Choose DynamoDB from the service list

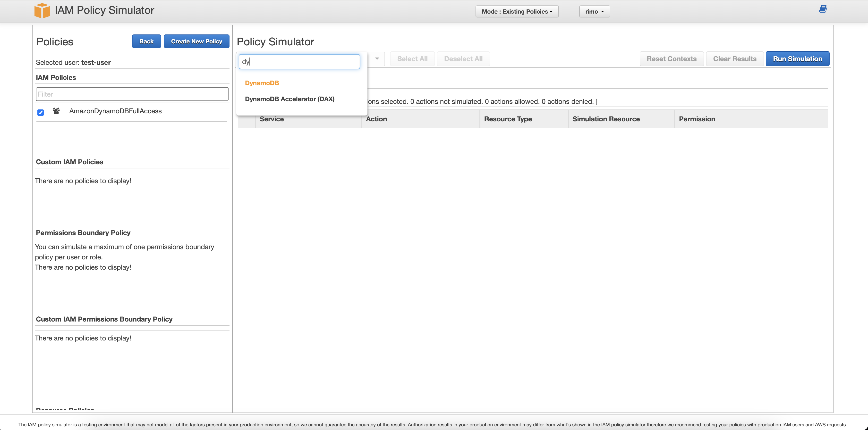coord(262,83)
